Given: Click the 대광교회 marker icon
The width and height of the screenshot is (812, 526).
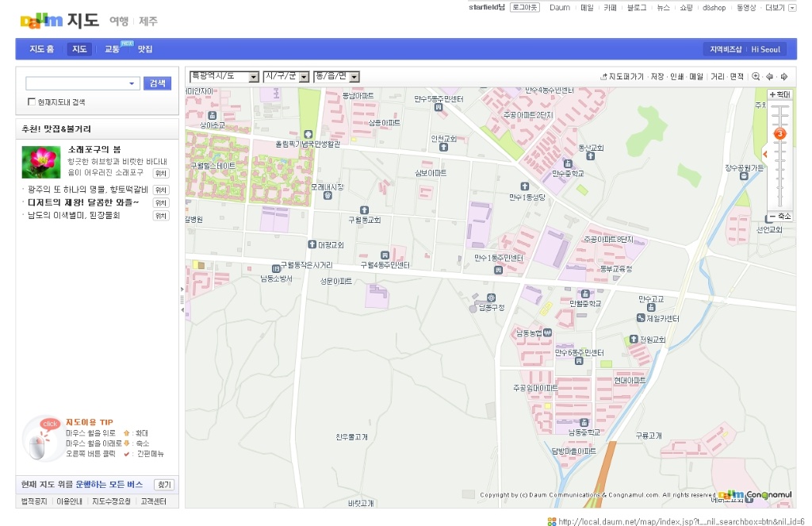Looking at the screenshot, I should (x=312, y=244).
